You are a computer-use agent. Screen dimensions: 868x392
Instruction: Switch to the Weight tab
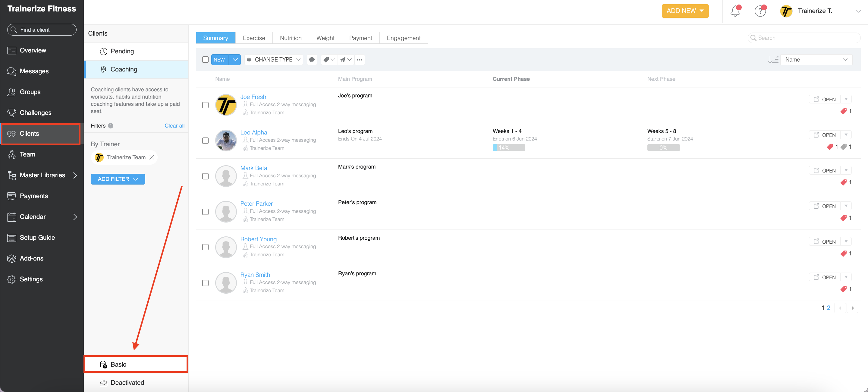click(325, 38)
